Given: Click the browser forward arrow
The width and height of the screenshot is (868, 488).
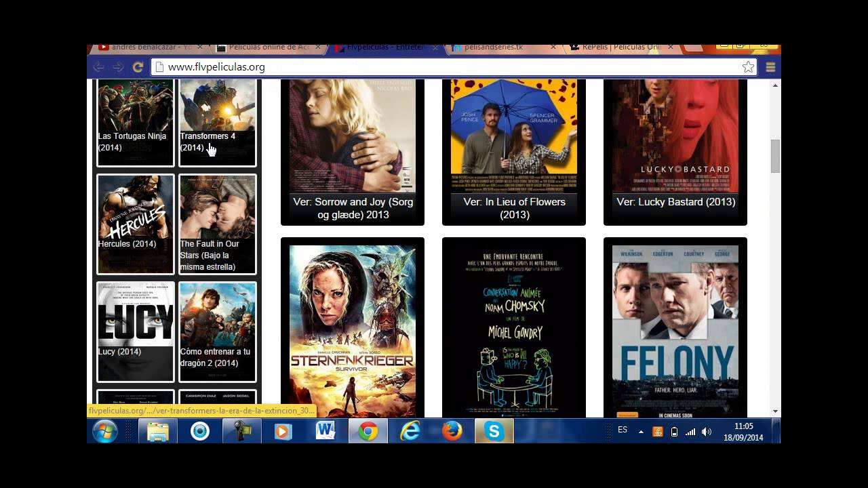Looking at the screenshot, I should [x=119, y=67].
